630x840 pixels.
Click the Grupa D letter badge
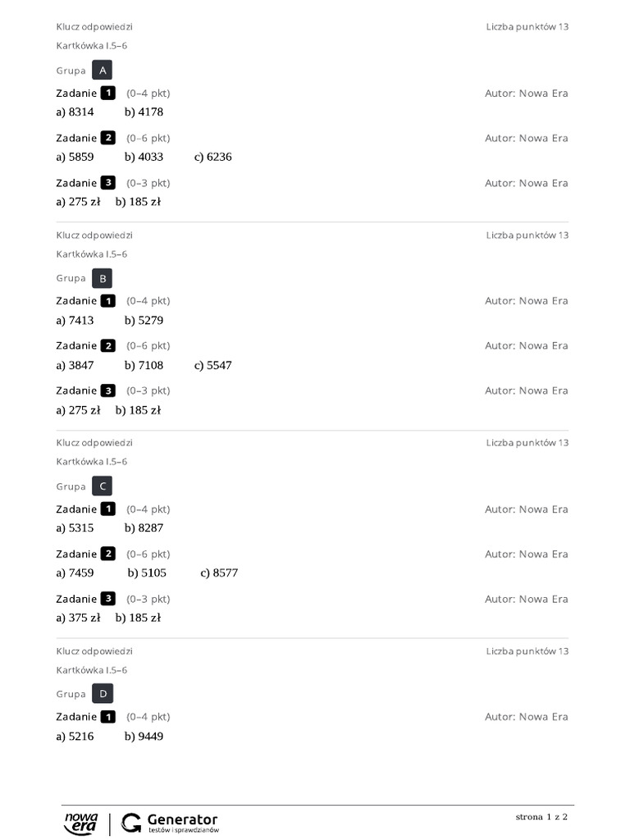103,694
